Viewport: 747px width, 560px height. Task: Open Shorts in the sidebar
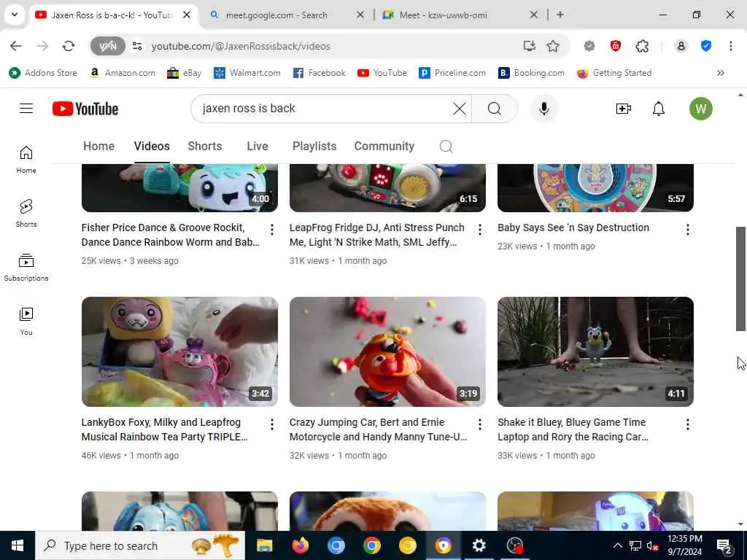pos(26,214)
